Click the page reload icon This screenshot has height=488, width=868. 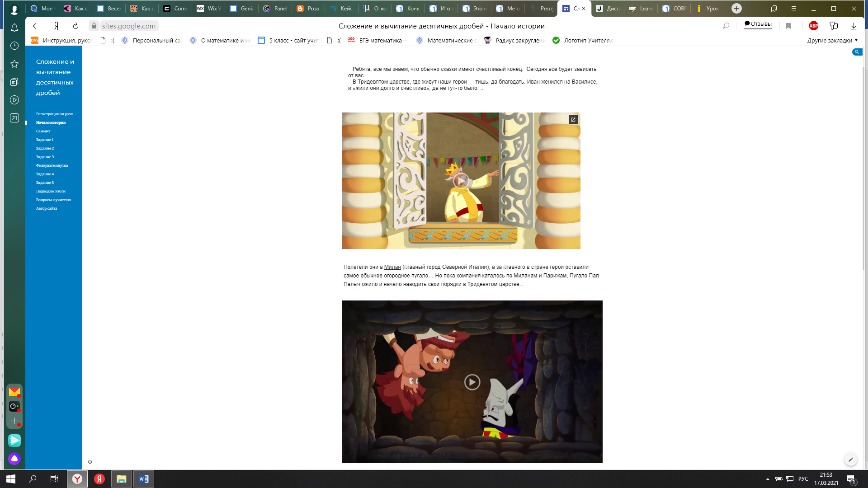pos(75,26)
